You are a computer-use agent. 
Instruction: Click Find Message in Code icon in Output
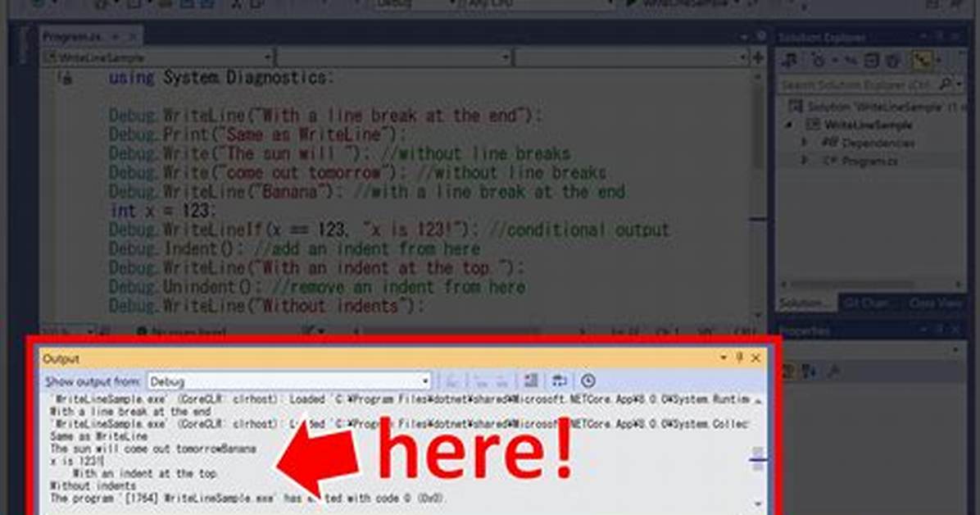click(453, 381)
